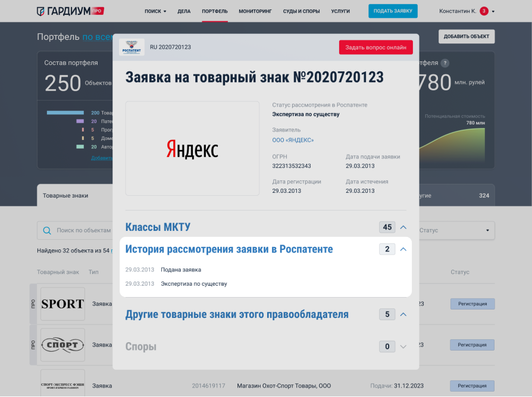The image size is (532, 397).
Task: Expand the Споры section chevron
Action: pyautogui.click(x=403, y=346)
